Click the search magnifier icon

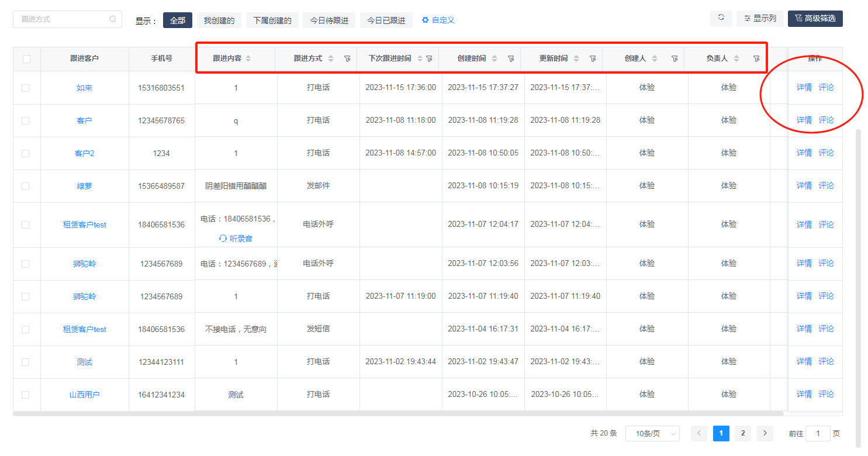(113, 19)
